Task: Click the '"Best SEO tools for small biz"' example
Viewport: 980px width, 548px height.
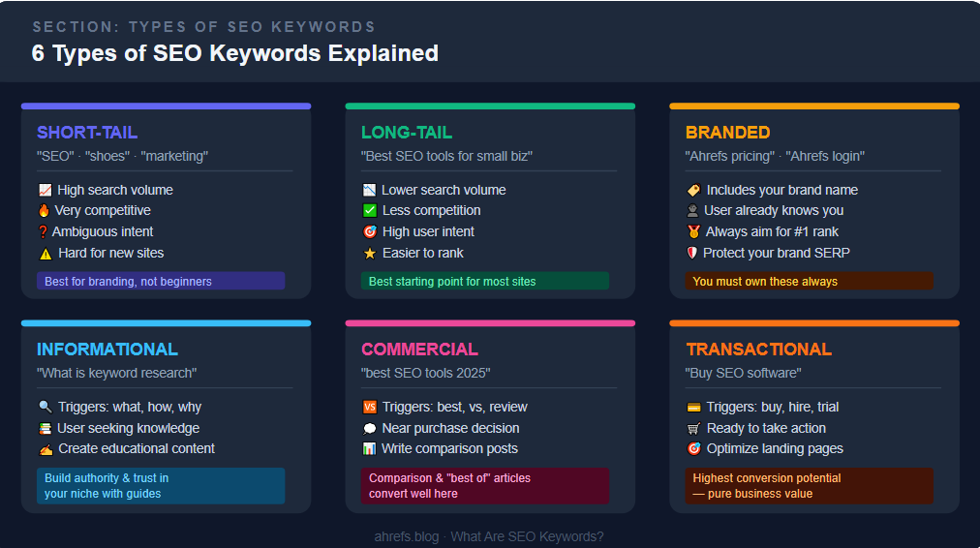Action: click(446, 156)
